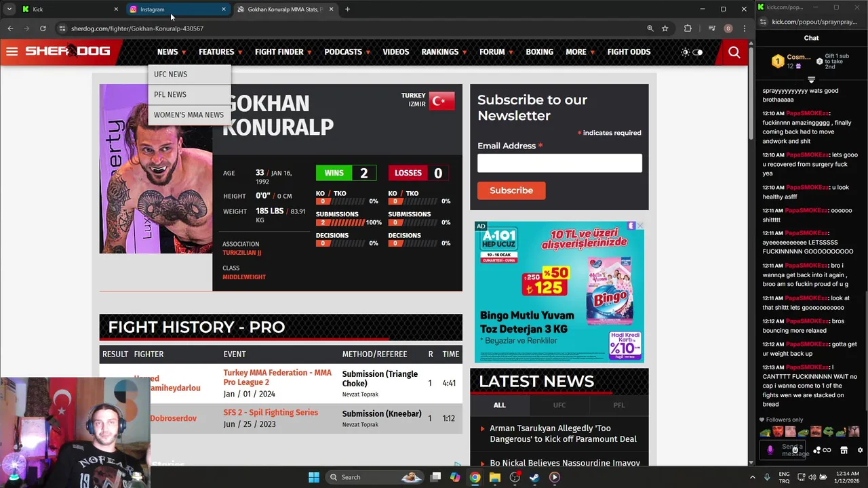Open the VIDEOS menu item
The height and width of the screenshot is (488, 868).
pos(396,52)
